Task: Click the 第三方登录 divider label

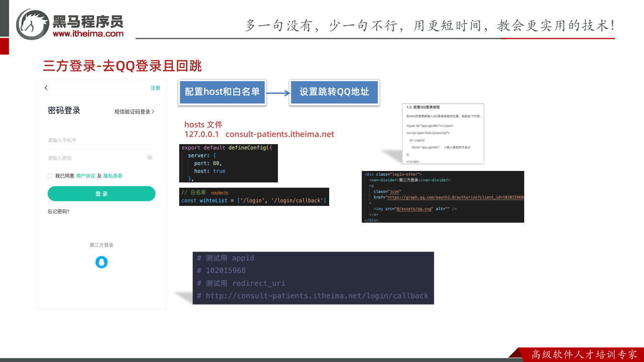Action: pos(102,245)
